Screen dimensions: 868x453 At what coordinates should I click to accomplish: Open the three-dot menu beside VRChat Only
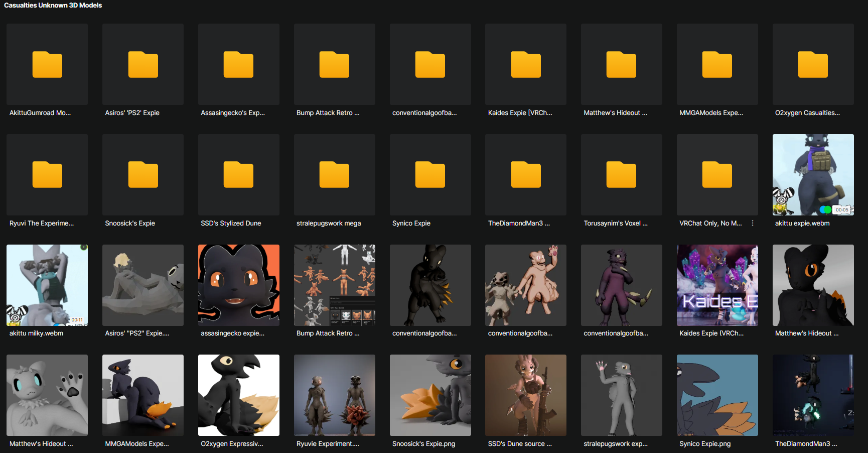[x=753, y=223]
